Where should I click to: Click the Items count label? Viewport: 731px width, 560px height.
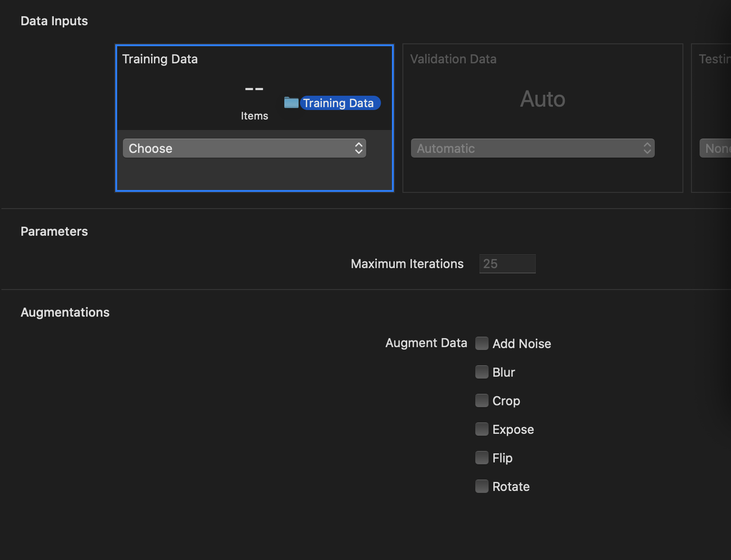click(254, 116)
